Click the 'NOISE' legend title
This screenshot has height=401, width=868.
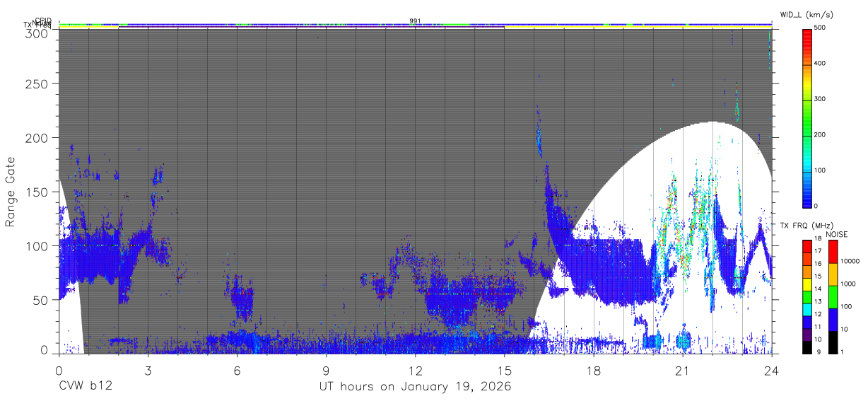836,234
